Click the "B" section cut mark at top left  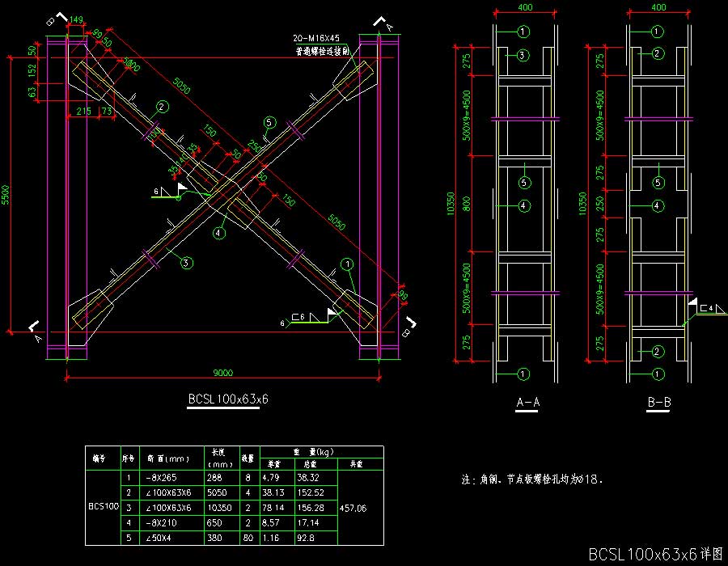pyautogui.click(x=56, y=19)
